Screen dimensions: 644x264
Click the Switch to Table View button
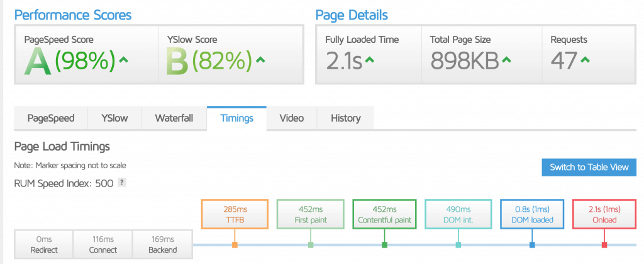(589, 167)
